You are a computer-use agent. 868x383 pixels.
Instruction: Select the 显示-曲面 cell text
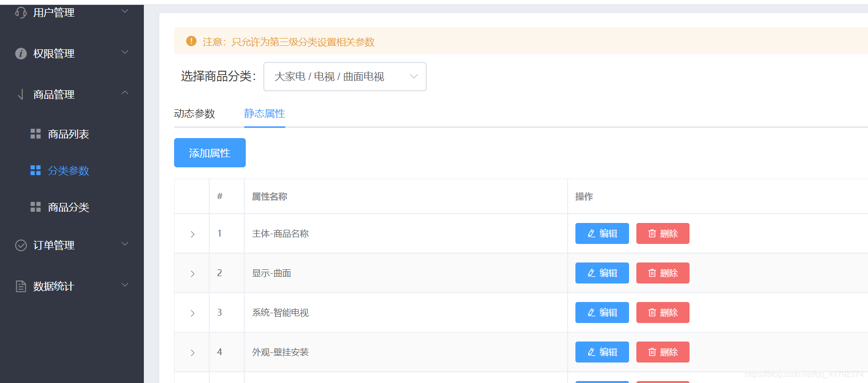pyautogui.click(x=272, y=273)
